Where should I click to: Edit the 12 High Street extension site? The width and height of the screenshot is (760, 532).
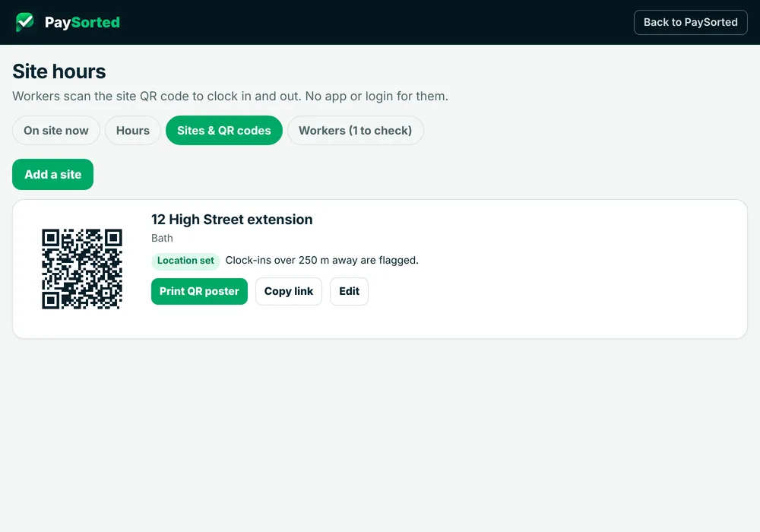pos(349,291)
